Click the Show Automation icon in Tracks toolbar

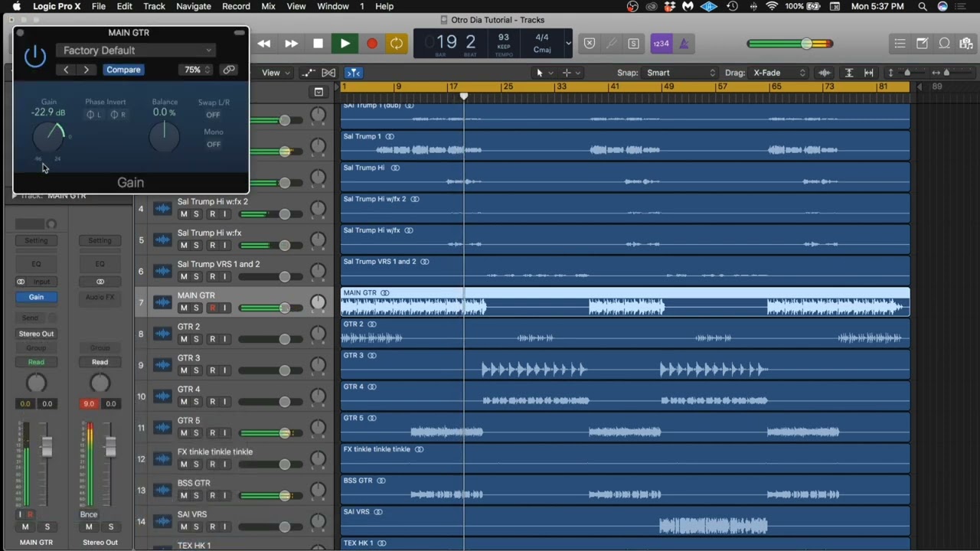pos(309,73)
